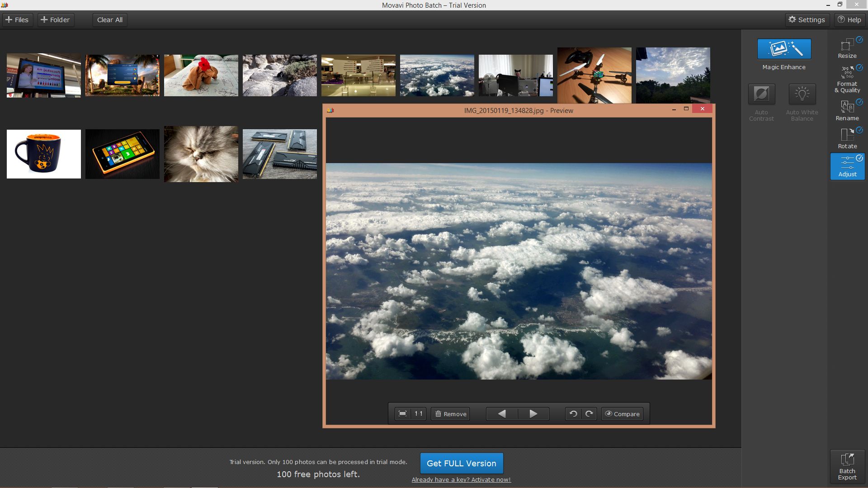Select the Auto Contrast tool
The height and width of the screenshot is (488, 868).
(x=761, y=94)
